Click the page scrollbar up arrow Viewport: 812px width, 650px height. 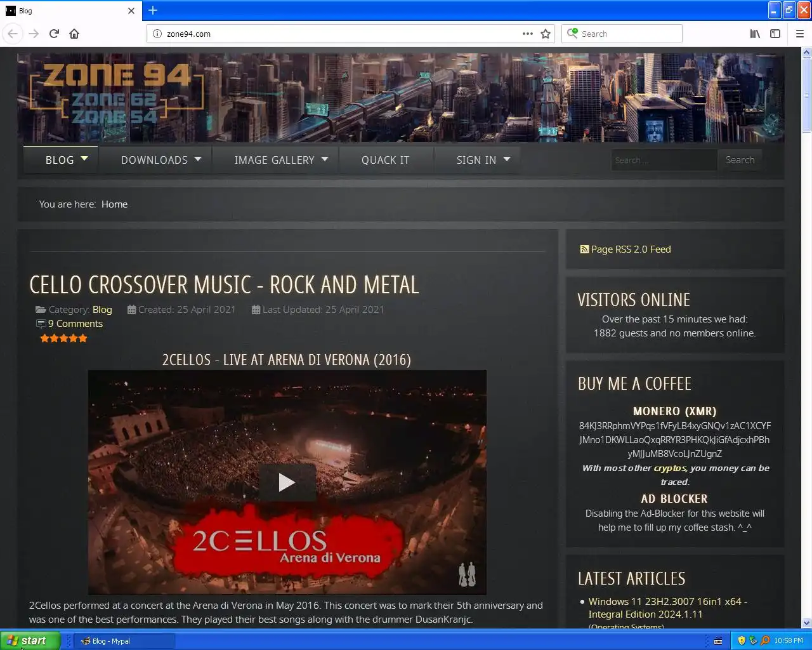pyautogui.click(x=806, y=52)
